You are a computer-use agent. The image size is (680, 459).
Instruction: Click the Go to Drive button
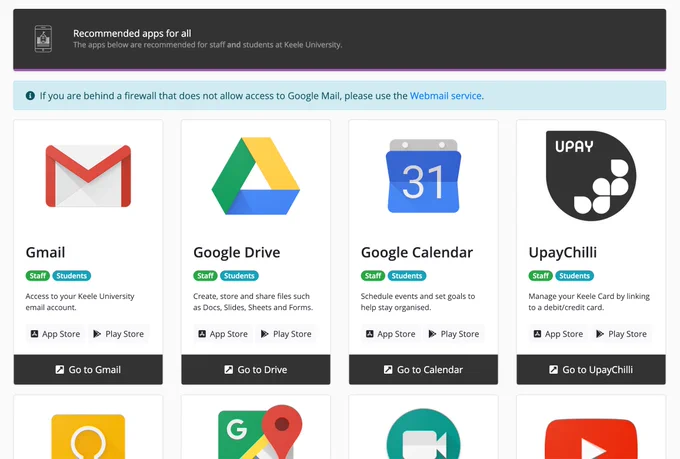[x=255, y=370]
